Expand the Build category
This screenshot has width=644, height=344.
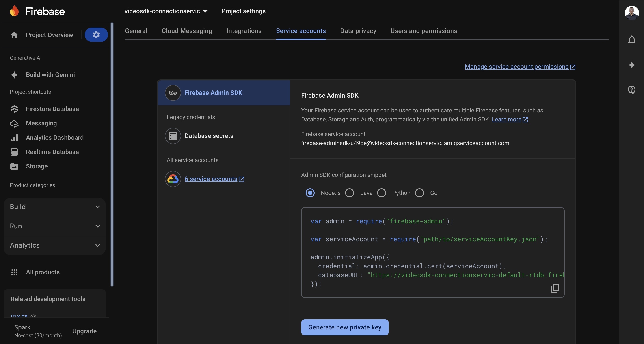(x=55, y=207)
